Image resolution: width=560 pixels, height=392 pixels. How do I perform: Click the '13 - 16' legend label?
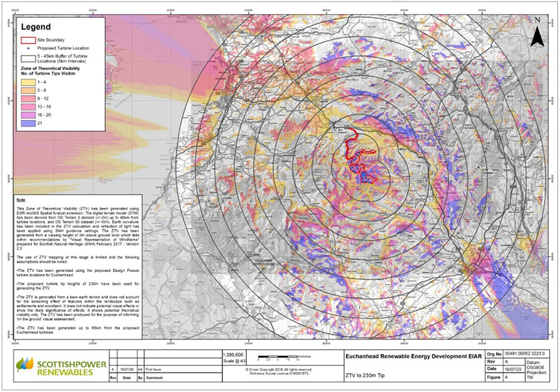[x=44, y=107]
